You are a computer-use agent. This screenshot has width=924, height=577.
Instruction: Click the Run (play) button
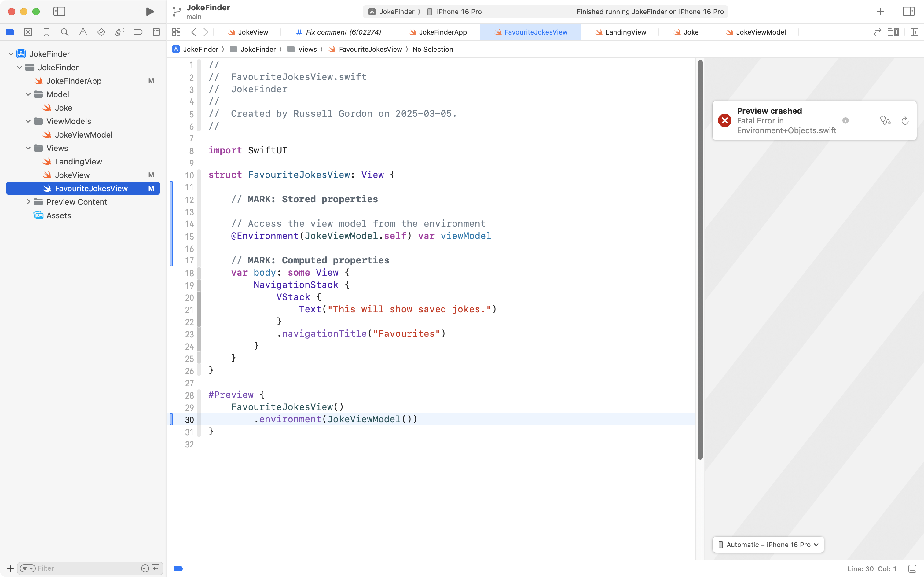pos(150,11)
